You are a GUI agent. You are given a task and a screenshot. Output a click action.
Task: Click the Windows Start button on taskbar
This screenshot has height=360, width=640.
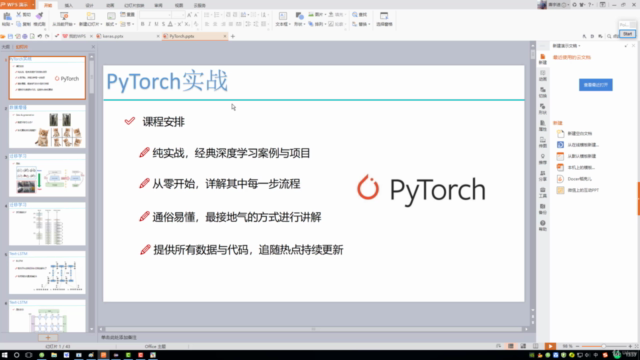click(4, 355)
